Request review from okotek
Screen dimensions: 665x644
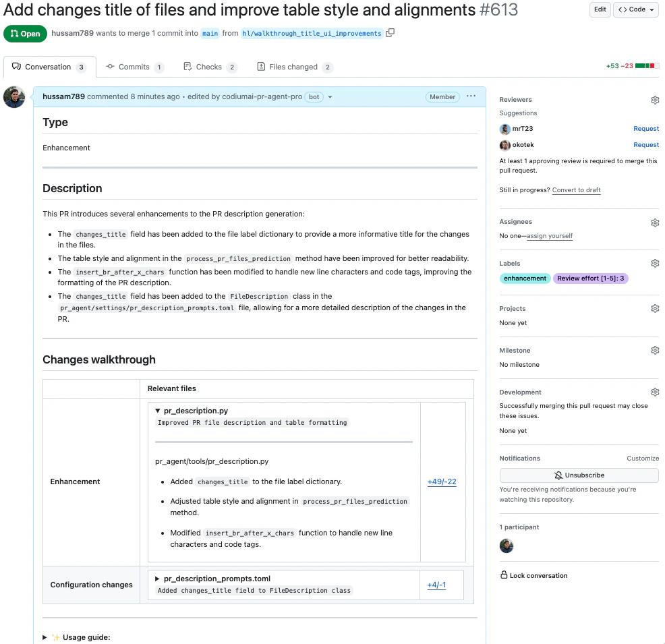coord(646,144)
